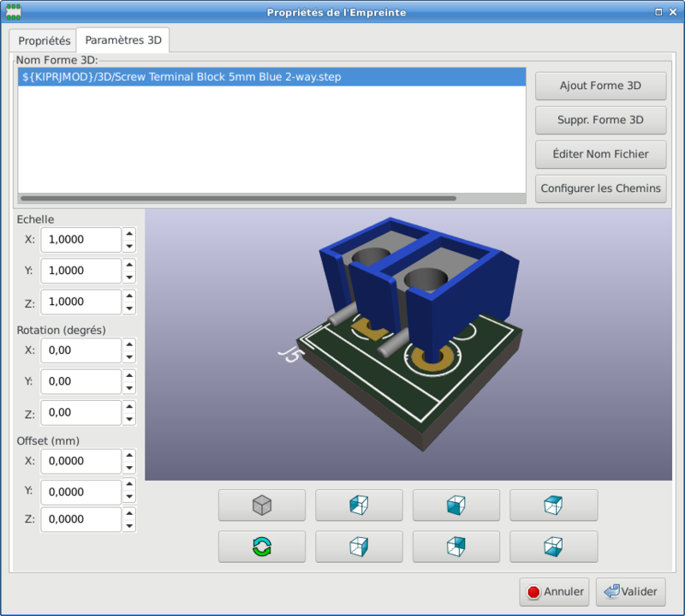Focus the Rotation X input field

coord(80,350)
